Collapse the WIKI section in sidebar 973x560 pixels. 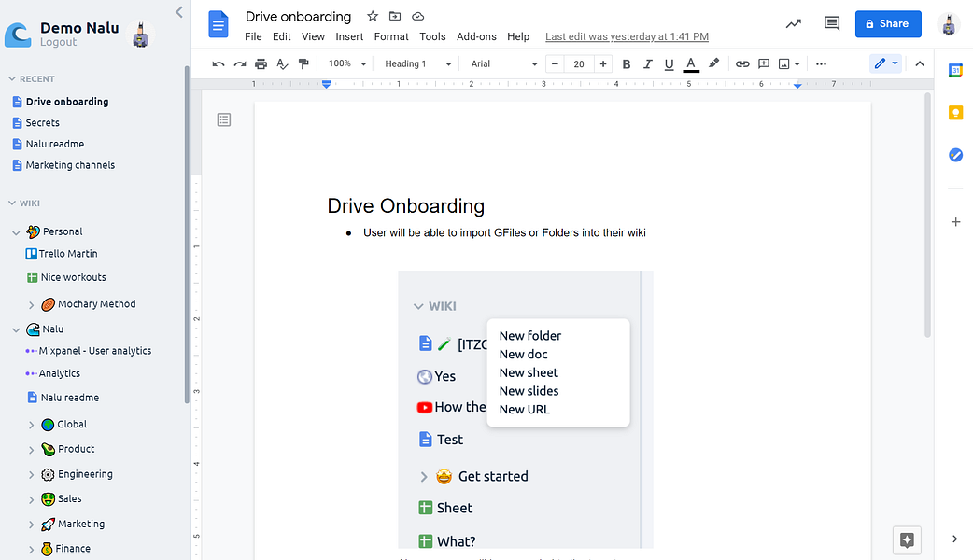(12, 203)
